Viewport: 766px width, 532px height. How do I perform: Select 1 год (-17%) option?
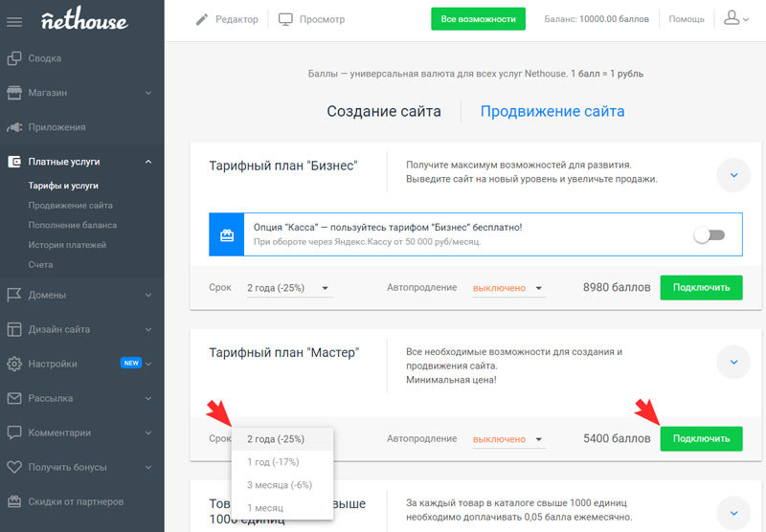point(282,462)
